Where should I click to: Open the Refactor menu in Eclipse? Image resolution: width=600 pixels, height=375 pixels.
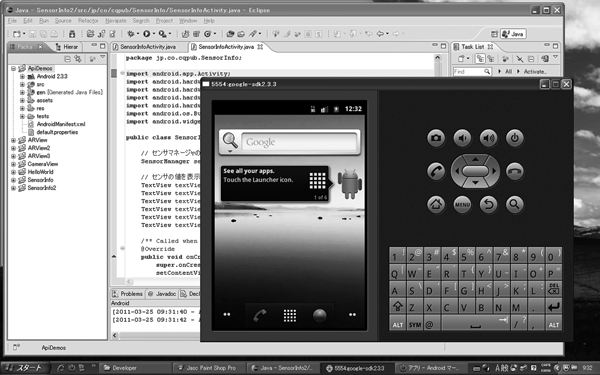click(88, 21)
